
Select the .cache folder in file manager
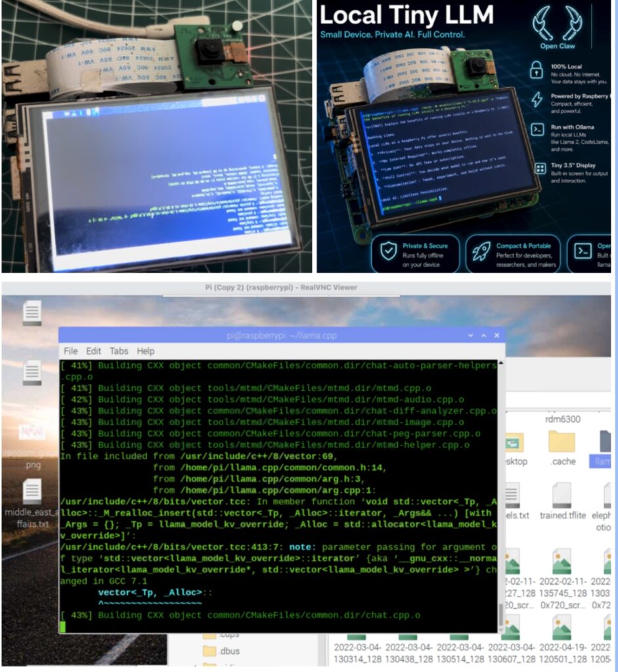(562, 442)
